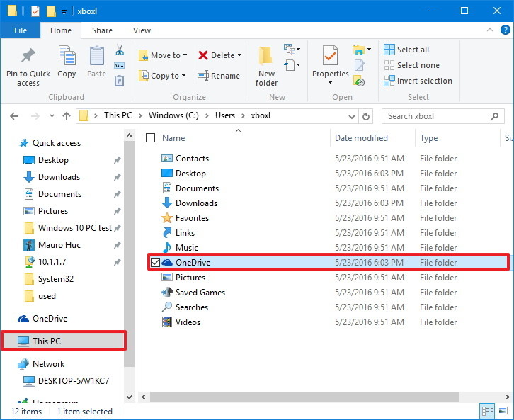Select the Videos folder
This screenshot has width=514, height=420.
coord(188,322)
